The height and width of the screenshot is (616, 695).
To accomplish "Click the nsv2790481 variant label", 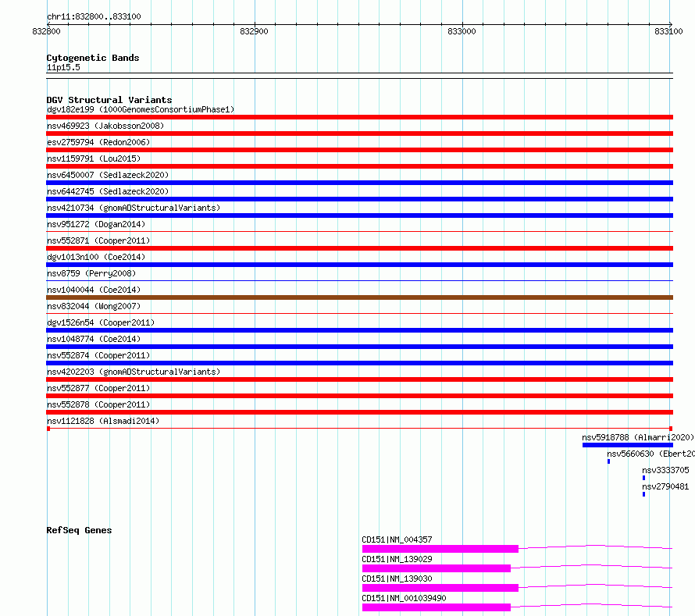I will coord(665,486).
